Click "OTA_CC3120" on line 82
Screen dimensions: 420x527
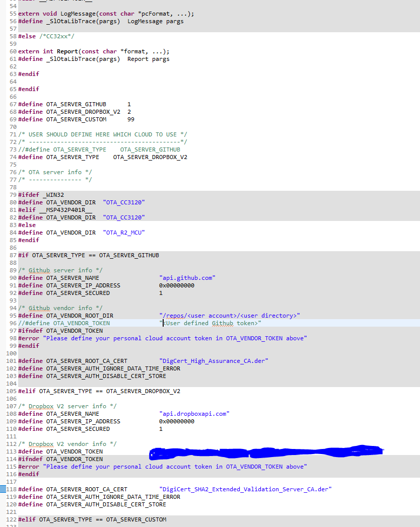point(124,217)
